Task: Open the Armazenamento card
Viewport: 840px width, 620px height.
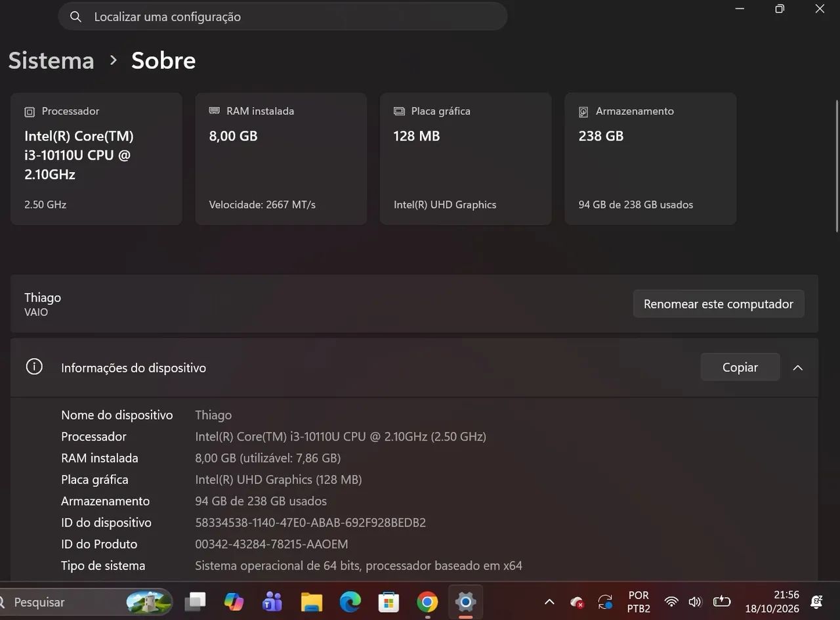Action: 650,159
